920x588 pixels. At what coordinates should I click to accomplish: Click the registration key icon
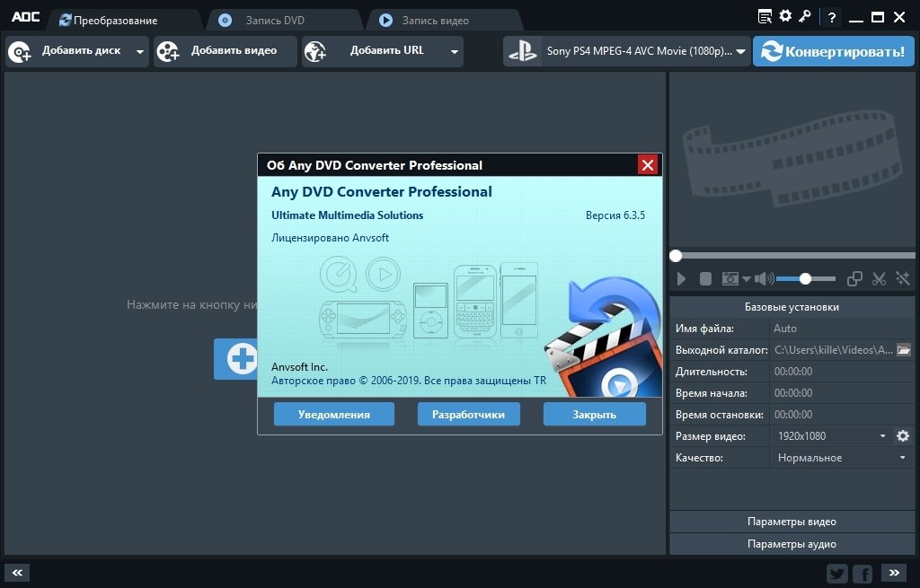click(x=805, y=16)
